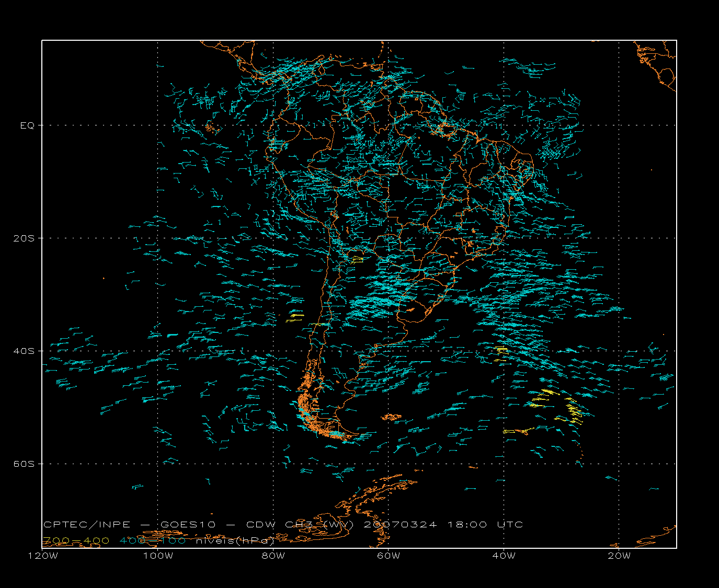This screenshot has width=719, height=588.
Task: Click the 120W longitude label
Action: pos(43,556)
